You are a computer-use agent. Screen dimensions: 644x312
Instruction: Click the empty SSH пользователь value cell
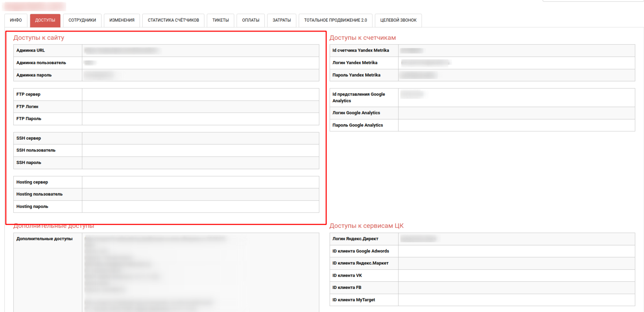pos(200,150)
